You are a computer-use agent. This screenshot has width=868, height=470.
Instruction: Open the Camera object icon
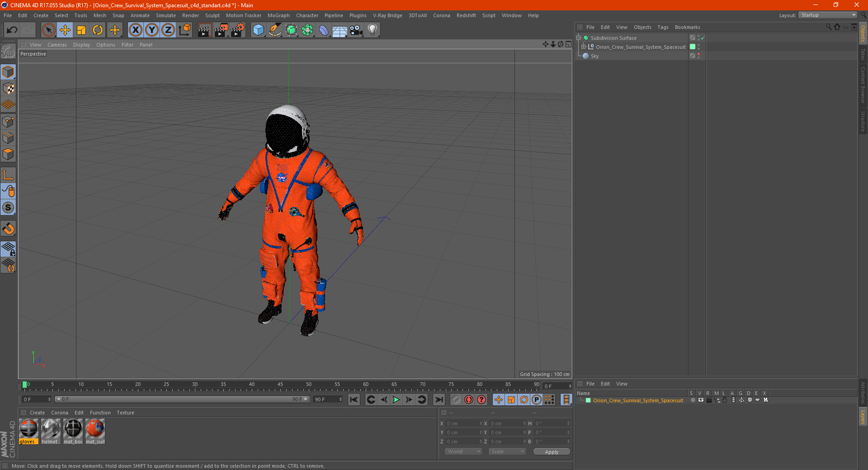pyautogui.click(x=356, y=30)
